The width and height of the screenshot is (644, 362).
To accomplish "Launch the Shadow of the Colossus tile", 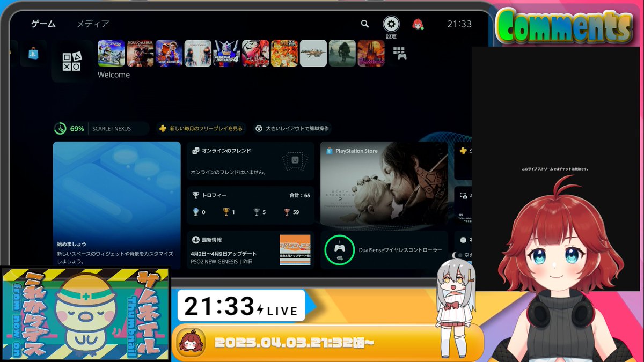I will (342, 53).
